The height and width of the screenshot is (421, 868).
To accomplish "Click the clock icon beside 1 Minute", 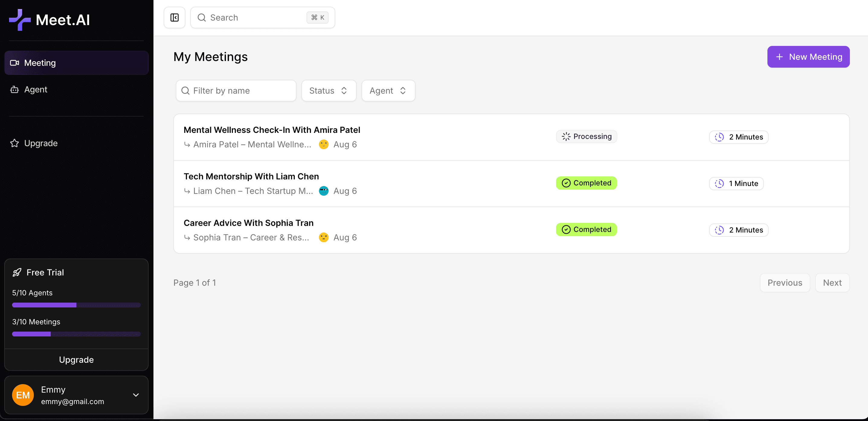I will click(x=719, y=183).
